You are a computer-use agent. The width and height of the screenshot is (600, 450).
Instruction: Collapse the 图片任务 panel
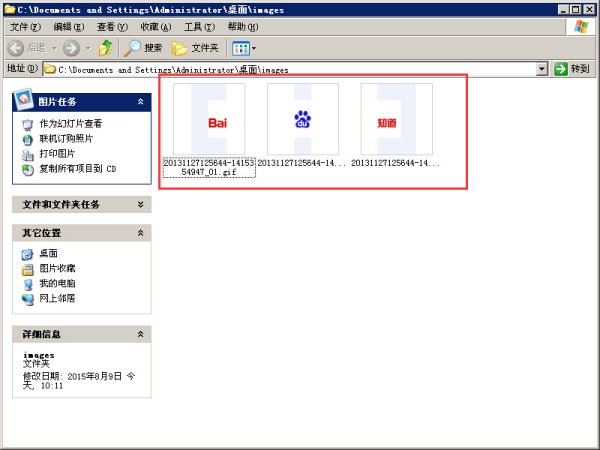(140, 101)
